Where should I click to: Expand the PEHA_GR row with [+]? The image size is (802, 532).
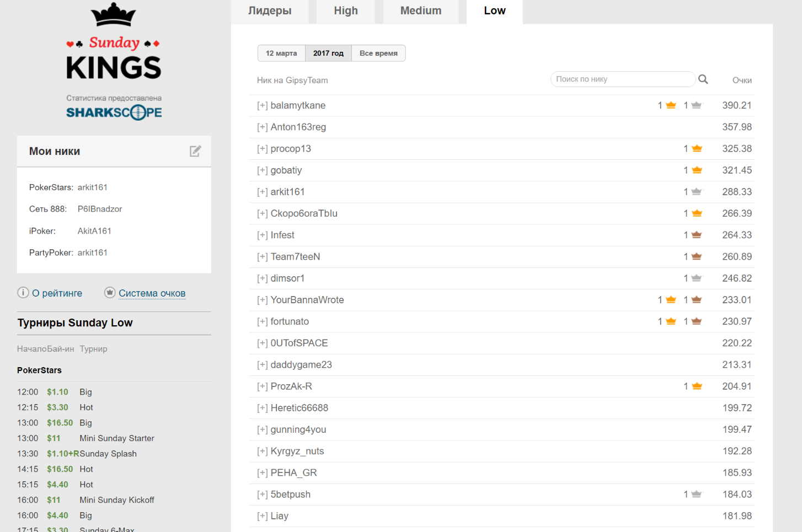coord(263,473)
